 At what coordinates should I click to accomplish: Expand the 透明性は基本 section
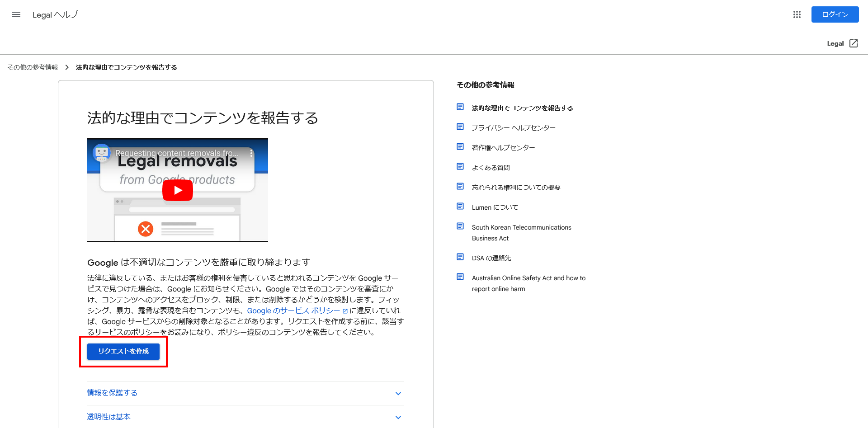(x=245, y=417)
